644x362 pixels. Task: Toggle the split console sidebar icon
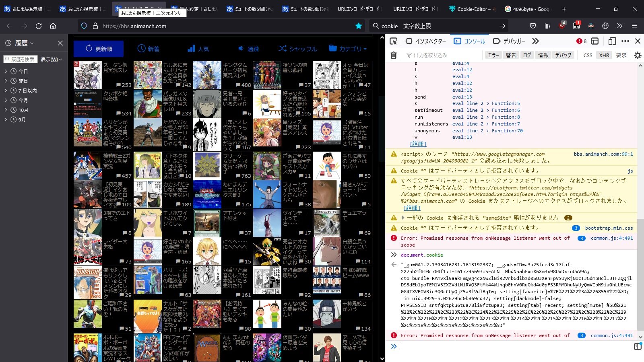pos(638,346)
